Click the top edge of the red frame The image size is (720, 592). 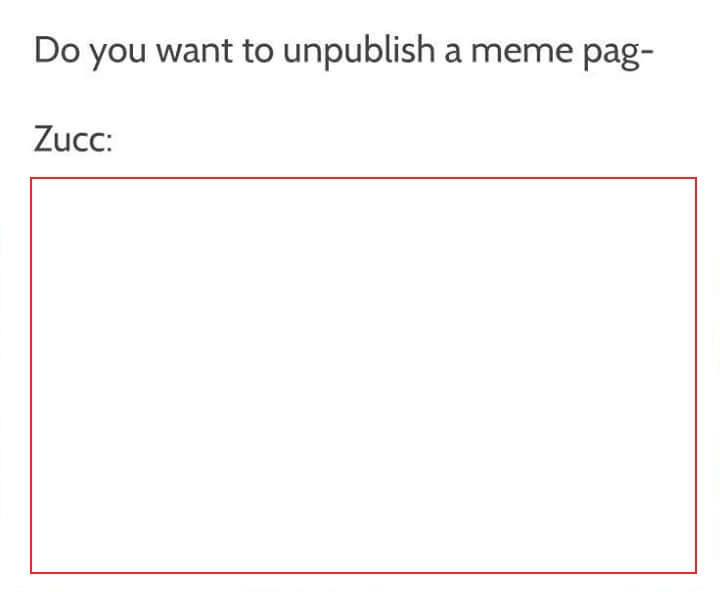click(363, 178)
